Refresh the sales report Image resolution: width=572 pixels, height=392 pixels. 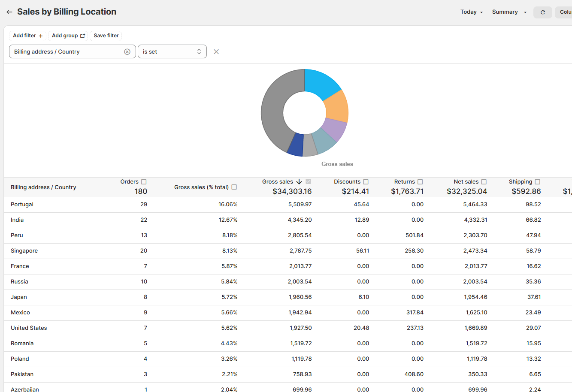click(x=542, y=12)
